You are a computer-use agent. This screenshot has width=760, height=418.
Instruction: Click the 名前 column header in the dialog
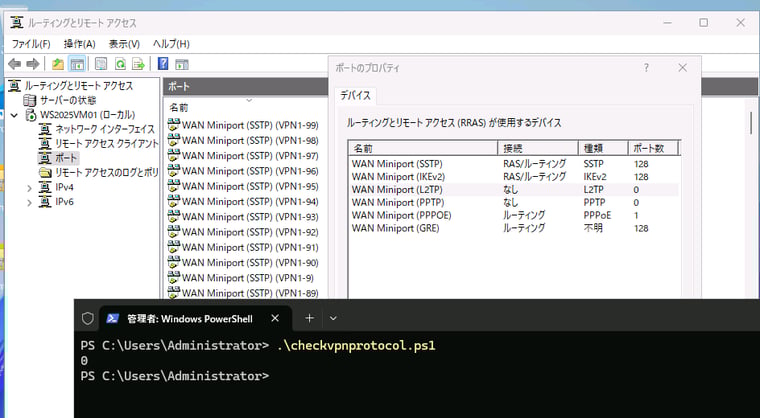point(423,148)
